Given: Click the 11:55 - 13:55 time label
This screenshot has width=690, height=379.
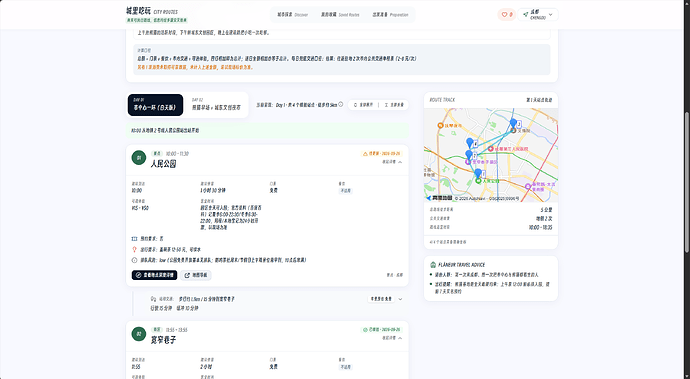Looking at the screenshot, I should [x=177, y=330].
